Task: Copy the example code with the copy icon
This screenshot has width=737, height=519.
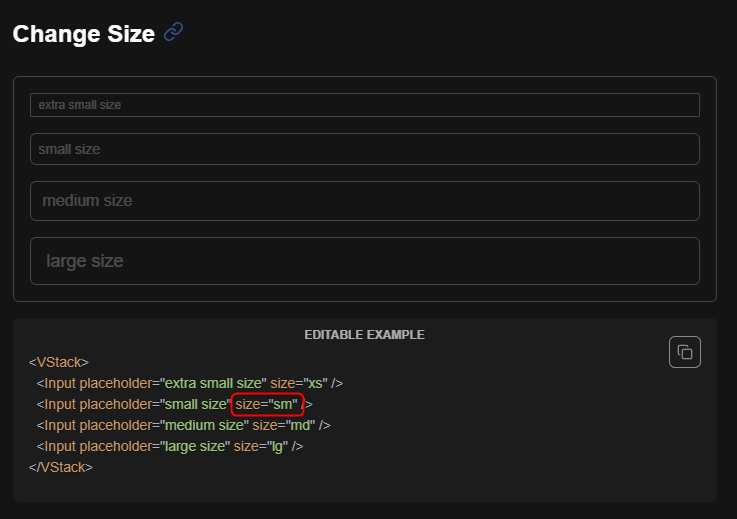Action: [685, 352]
